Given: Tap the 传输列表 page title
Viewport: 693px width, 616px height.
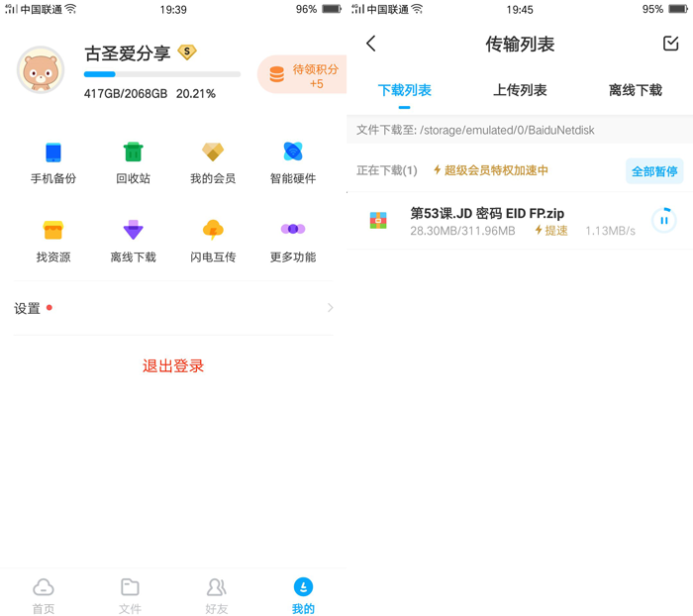Looking at the screenshot, I should point(520,44).
